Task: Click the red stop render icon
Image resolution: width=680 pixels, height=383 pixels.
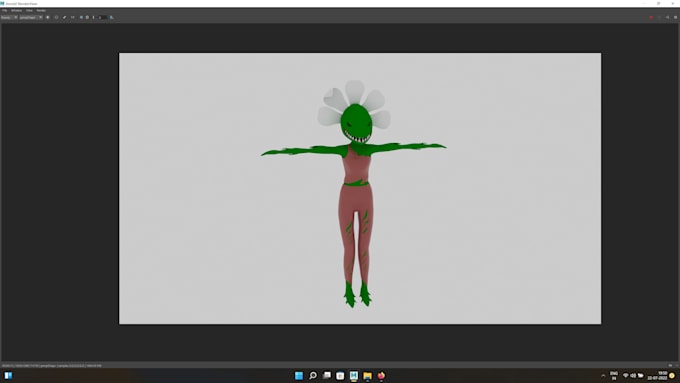Action: pyautogui.click(x=651, y=17)
